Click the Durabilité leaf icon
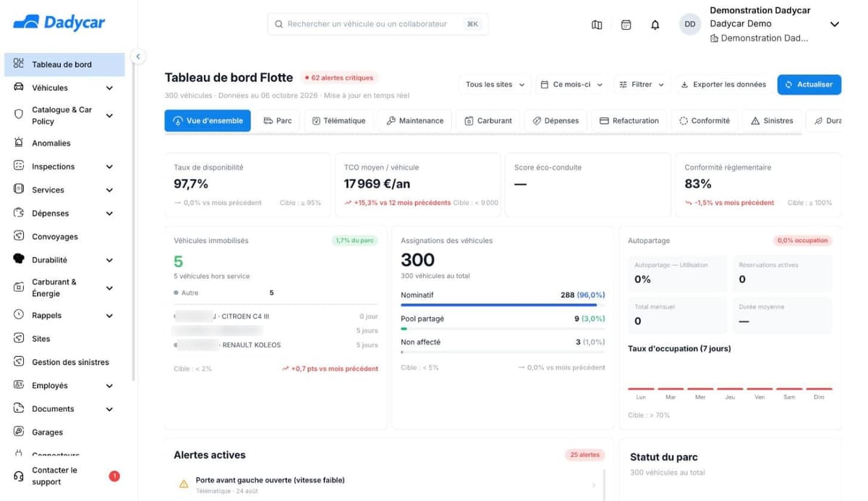Viewport: 868px width, 501px height. click(19, 259)
